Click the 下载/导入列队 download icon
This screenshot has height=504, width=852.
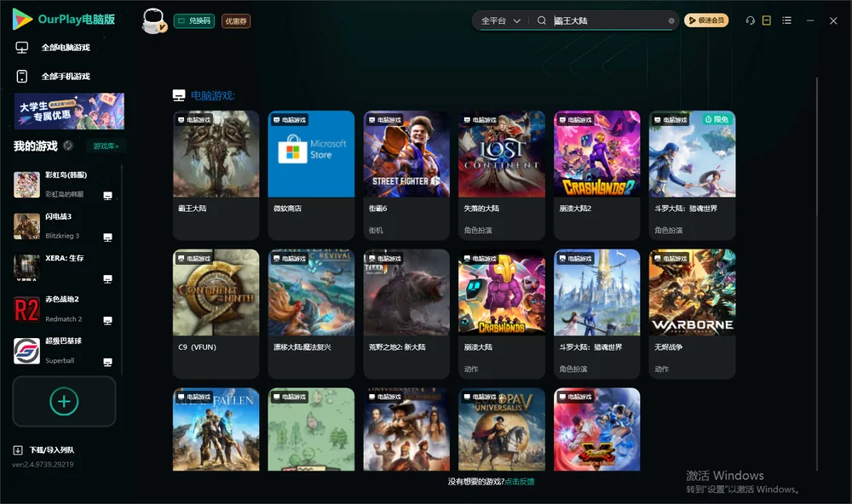point(18,450)
